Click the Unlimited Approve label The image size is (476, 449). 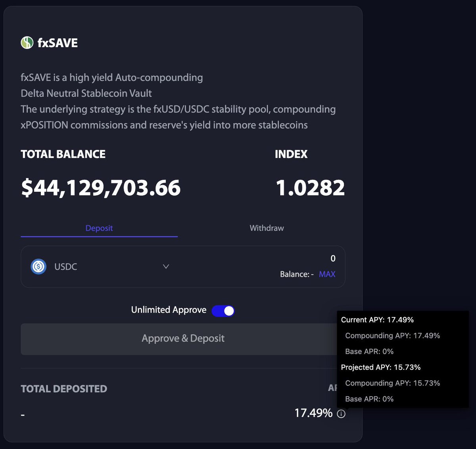[x=169, y=310]
